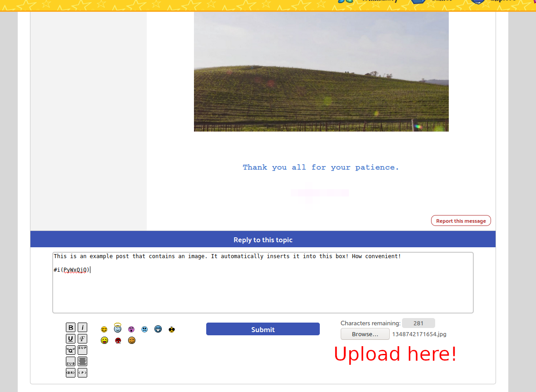Insert the purple surprised smiley
The width and height of the screenshot is (536, 392).
click(131, 329)
